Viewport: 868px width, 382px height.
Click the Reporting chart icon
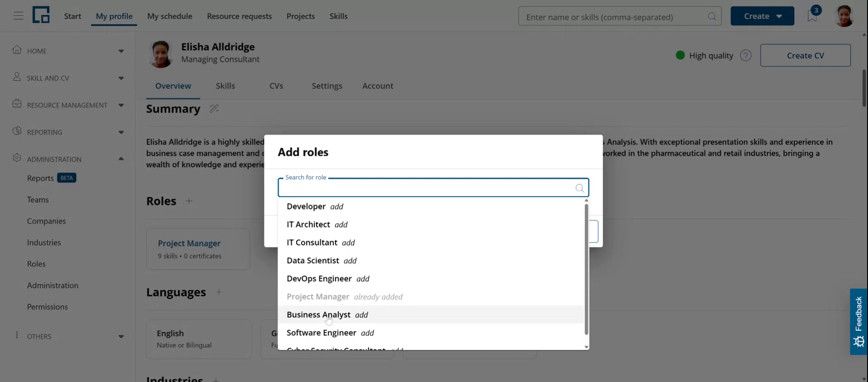point(17,131)
